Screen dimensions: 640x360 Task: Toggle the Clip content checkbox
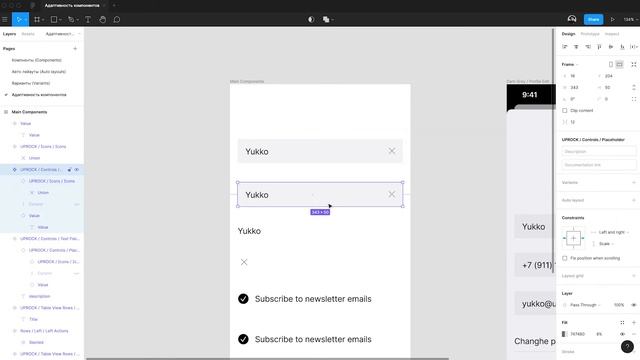click(x=565, y=111)
